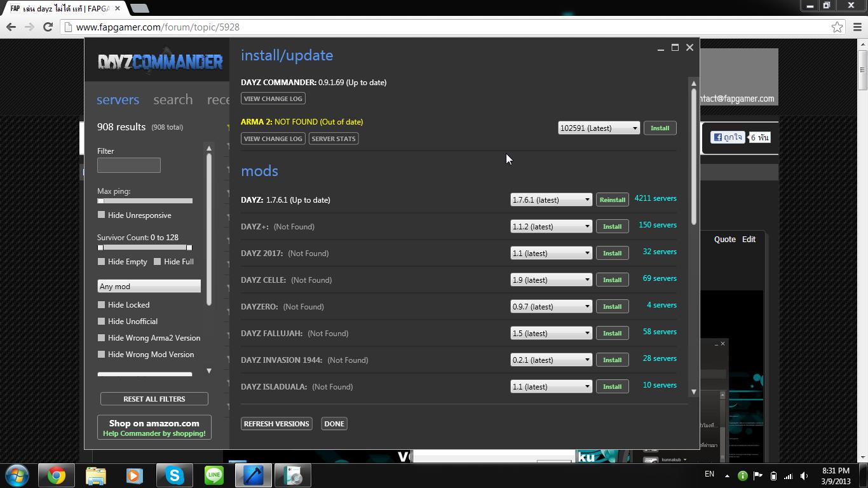Viewport: 868px width, 488px height.
Task: Click the filter panel scroll-up arrow
Action: [209, 148]
